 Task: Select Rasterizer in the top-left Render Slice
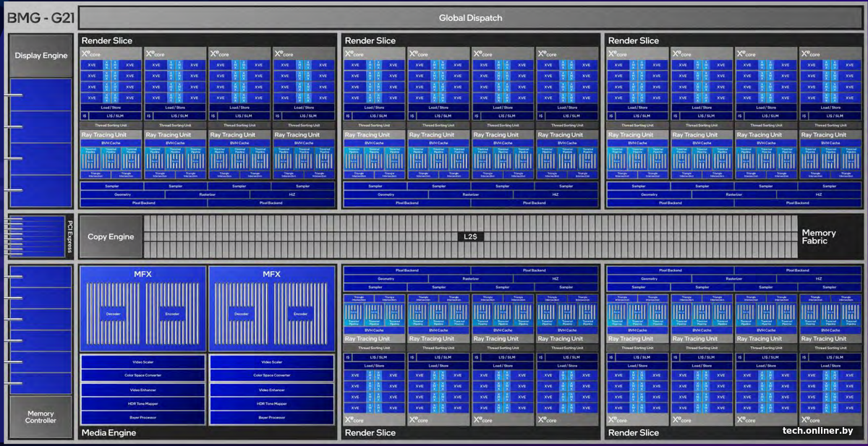click(208, 194)
